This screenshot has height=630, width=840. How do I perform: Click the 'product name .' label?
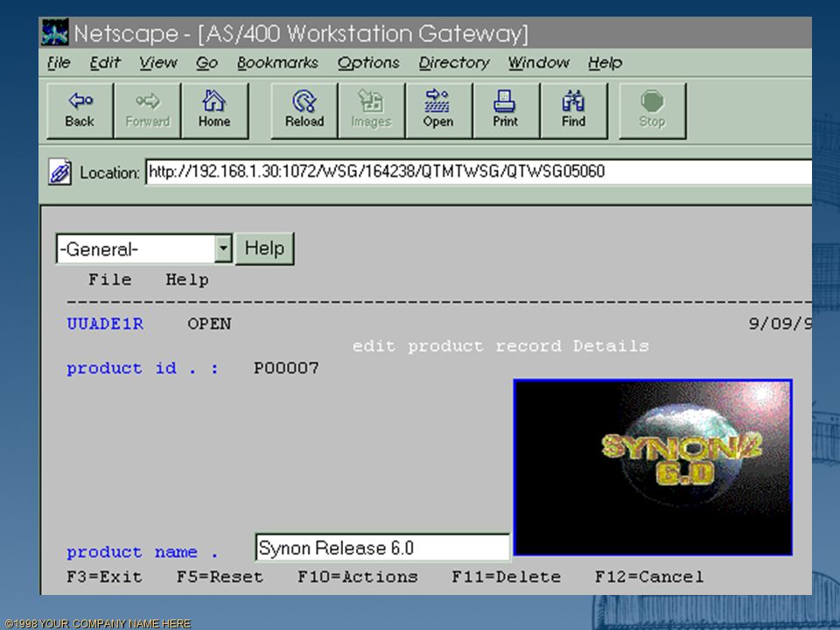point(143,552)
